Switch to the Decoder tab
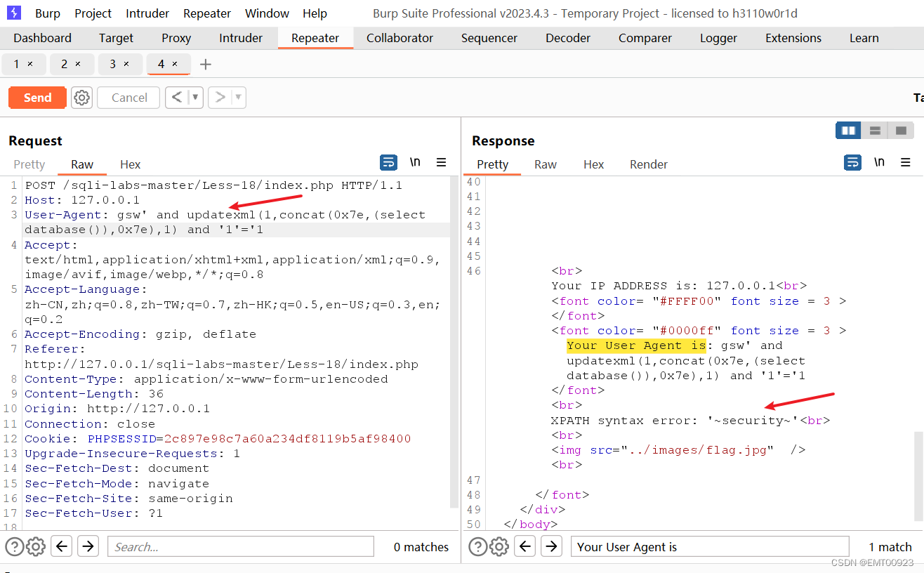Image resolution: width=924 pixels, height=573 pixels. tap(568, 38)
